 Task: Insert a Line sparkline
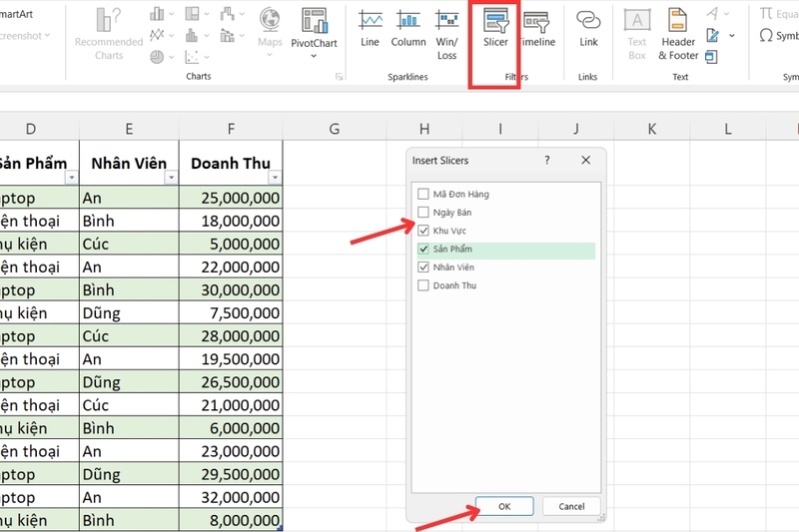[371, 29]
